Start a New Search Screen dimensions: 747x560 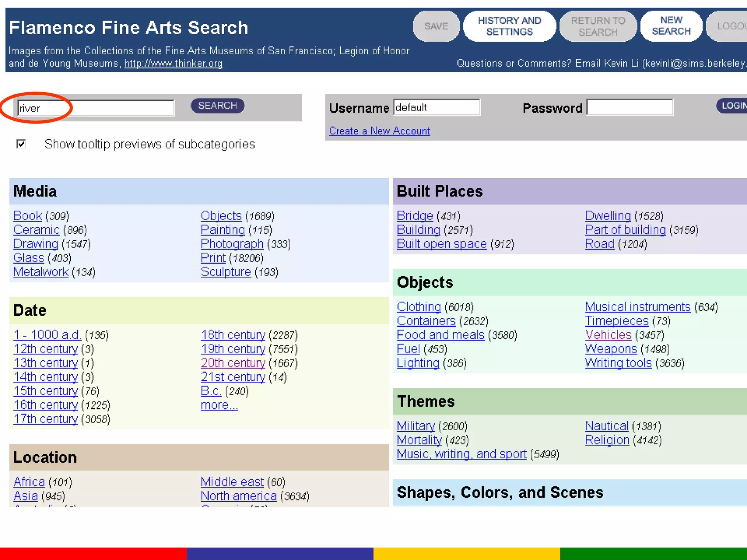pos(671,26)
